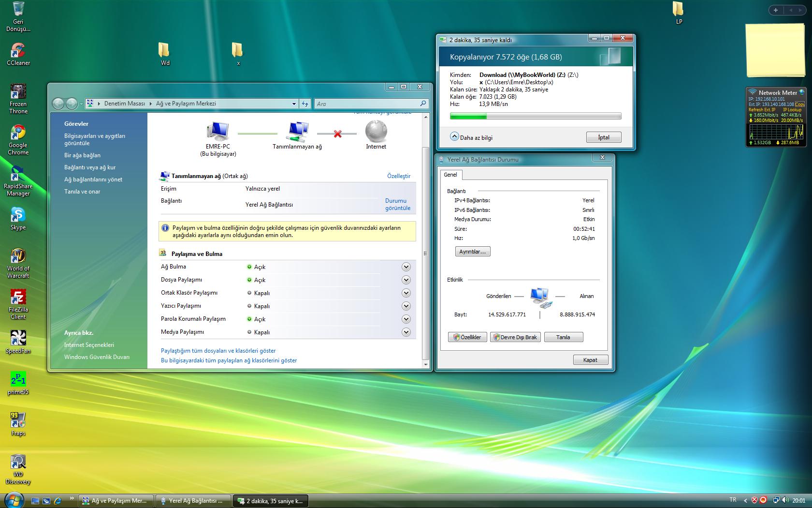Click the EMRE-PC computer icon
This screenshot has height=508, width=812.
pyautogui.click(x=218, y=131)
